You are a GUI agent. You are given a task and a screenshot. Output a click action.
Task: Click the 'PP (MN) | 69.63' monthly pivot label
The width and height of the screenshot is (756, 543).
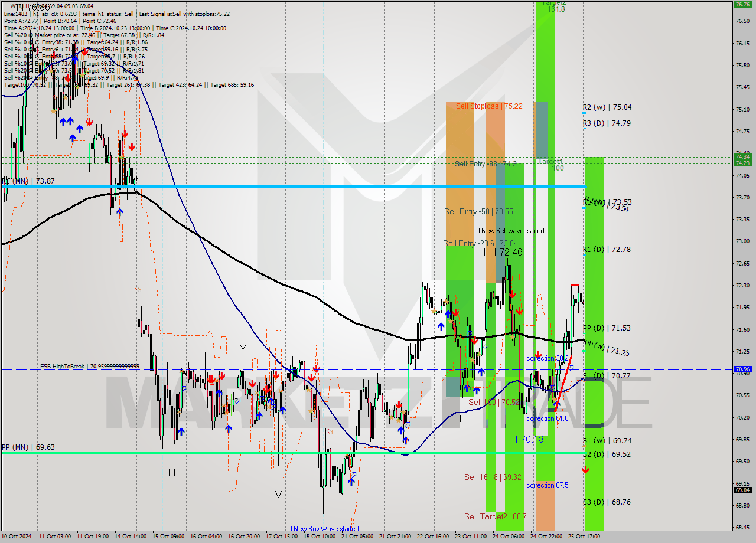(28, 447)
